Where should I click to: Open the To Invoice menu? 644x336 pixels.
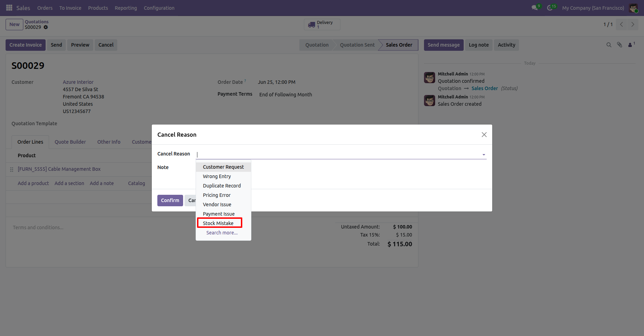click(x=70, y=8)
